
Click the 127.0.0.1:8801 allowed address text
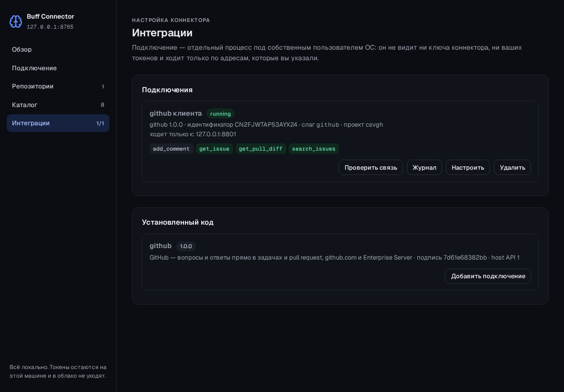pyautogui.click(x=216, y=134)
